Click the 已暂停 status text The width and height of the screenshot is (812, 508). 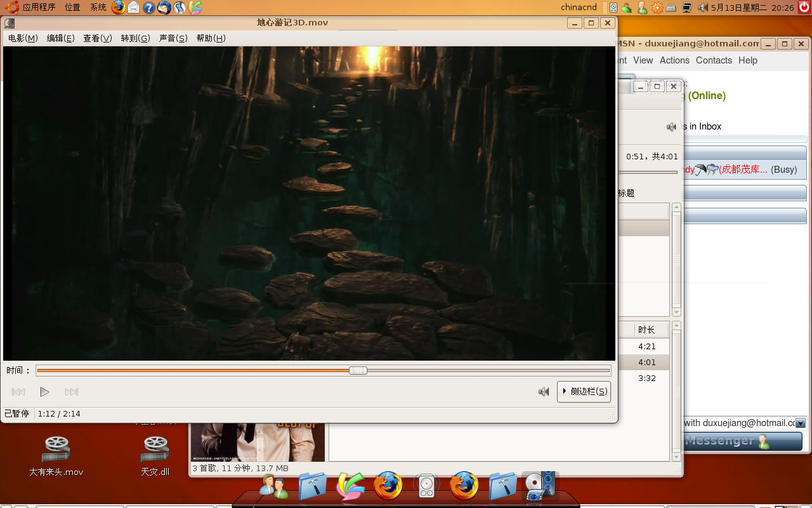point(16,413)
